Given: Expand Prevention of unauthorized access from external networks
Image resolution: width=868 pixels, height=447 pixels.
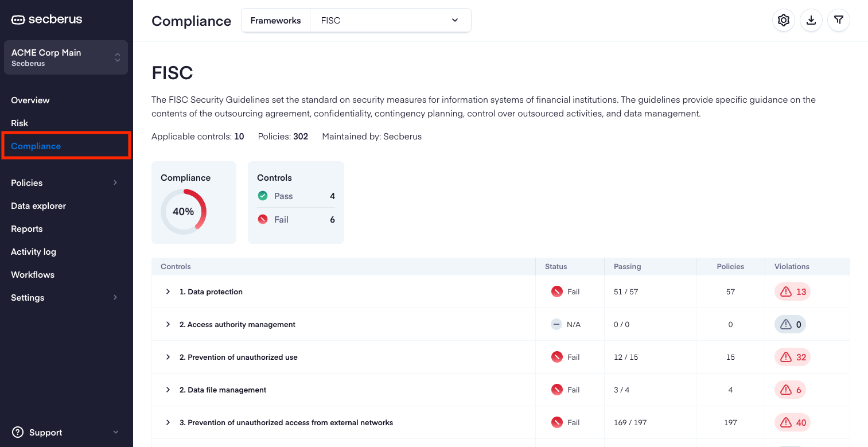Looking at the screenshot, I should [x=168, y=422].
